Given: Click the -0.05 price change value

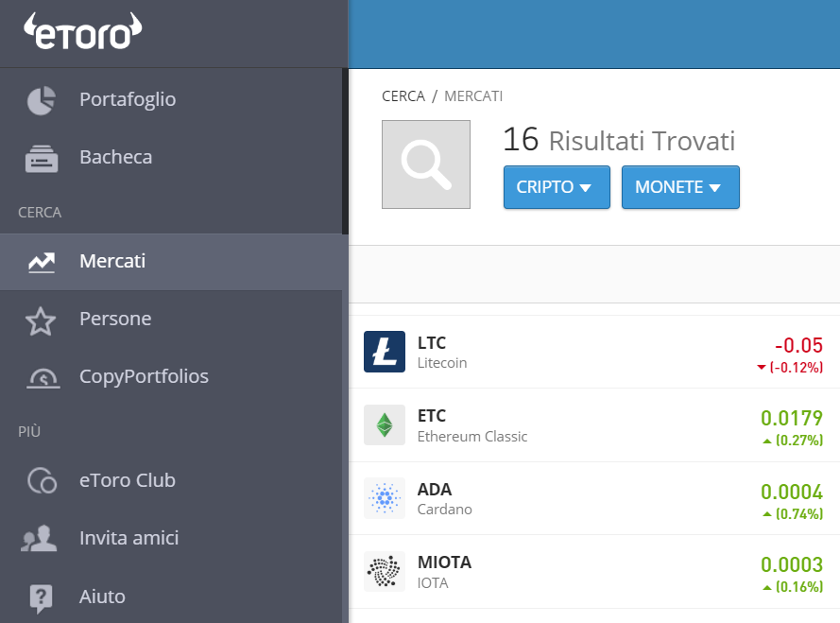Looking at the screenshot, I should [x=798, y=346].
